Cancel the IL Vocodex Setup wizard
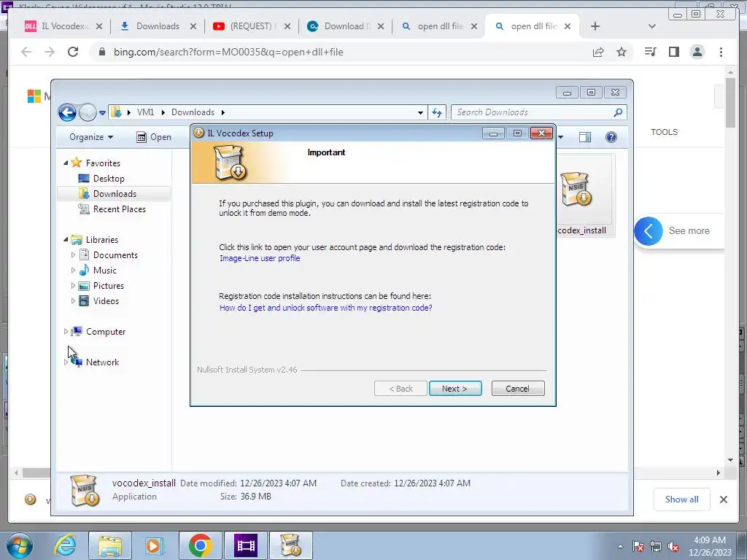747x560 pixels. click(x=517, y=389)
